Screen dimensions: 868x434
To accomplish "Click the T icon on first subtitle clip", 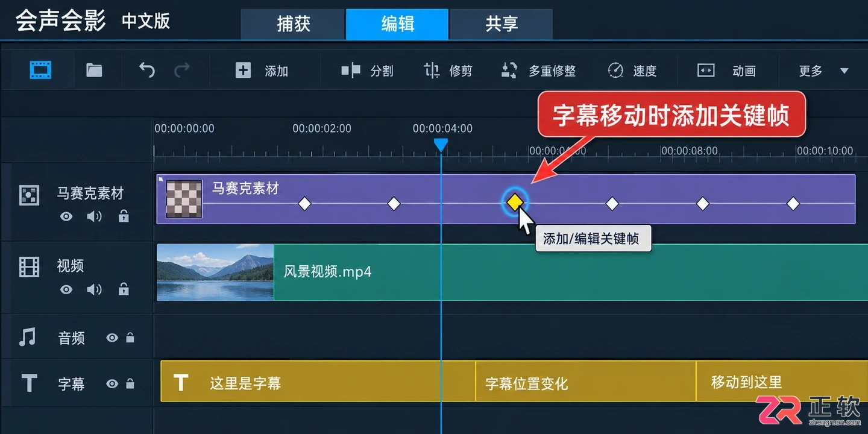I will pos(180,382).
